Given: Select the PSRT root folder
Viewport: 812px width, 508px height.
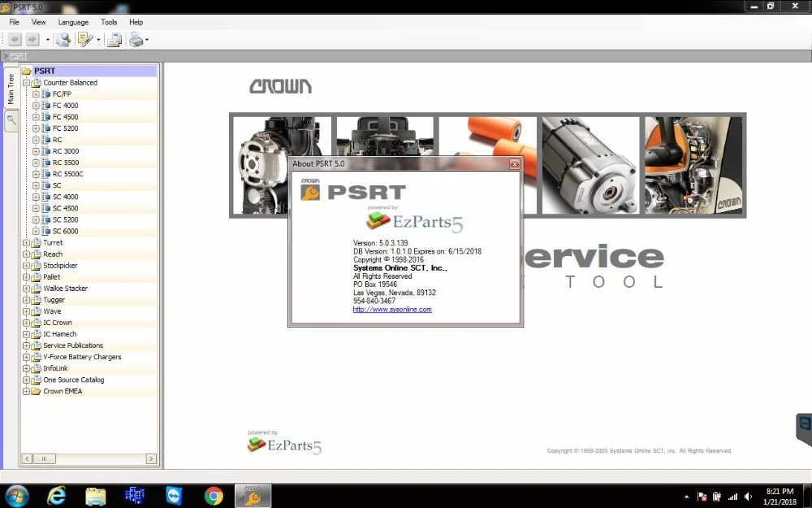Looking at the screenshot, I should pyautogui.click(x=44, y=71).
